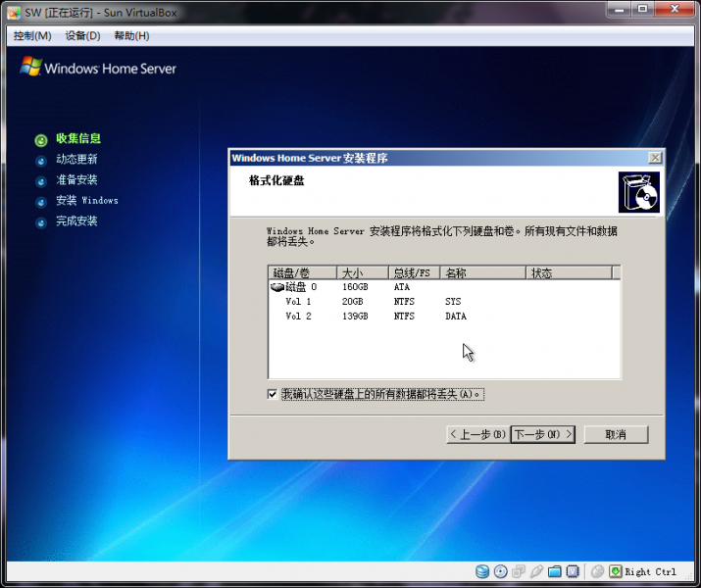The width and height of the screenshot is (701, 588).
Task: Click the 收集信息 setup step
Action: pos(78,138)
